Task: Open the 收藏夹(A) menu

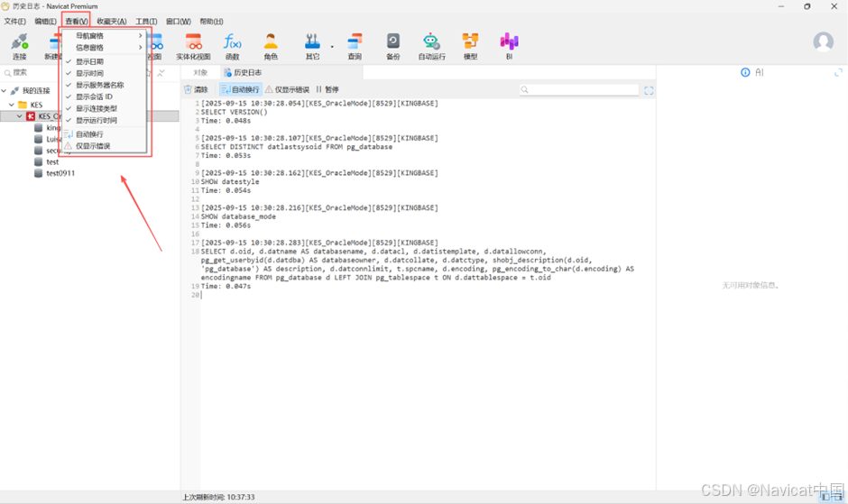Action: click(x=111, y=22)
